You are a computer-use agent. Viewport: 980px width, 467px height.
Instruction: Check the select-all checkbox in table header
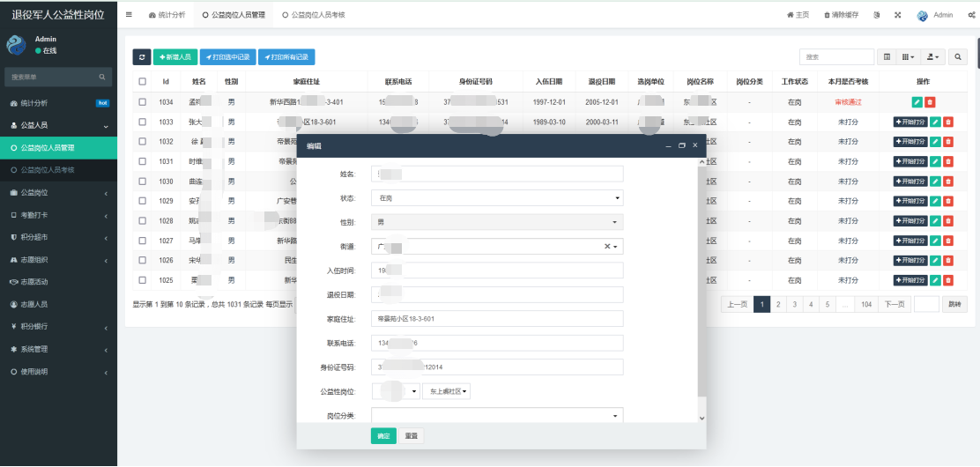pyautogui.click(x=143, y=82)
